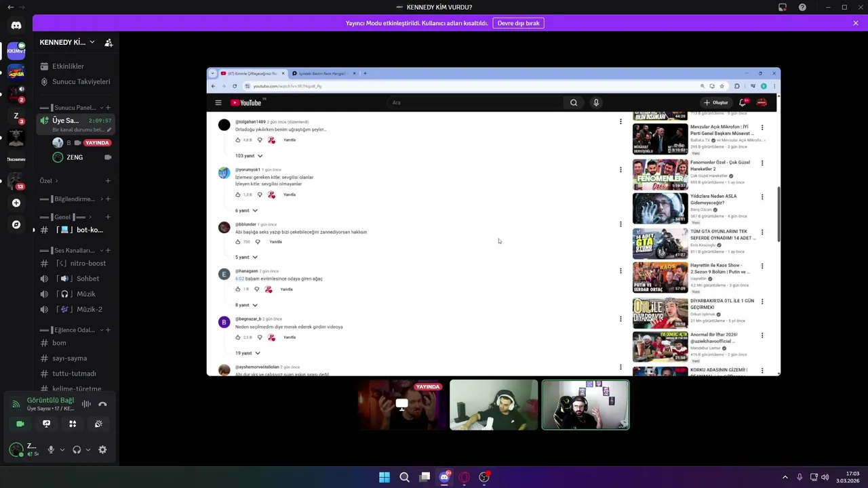Toggle screen sharing button
This screenshot has width=868, height=488.
46,424
